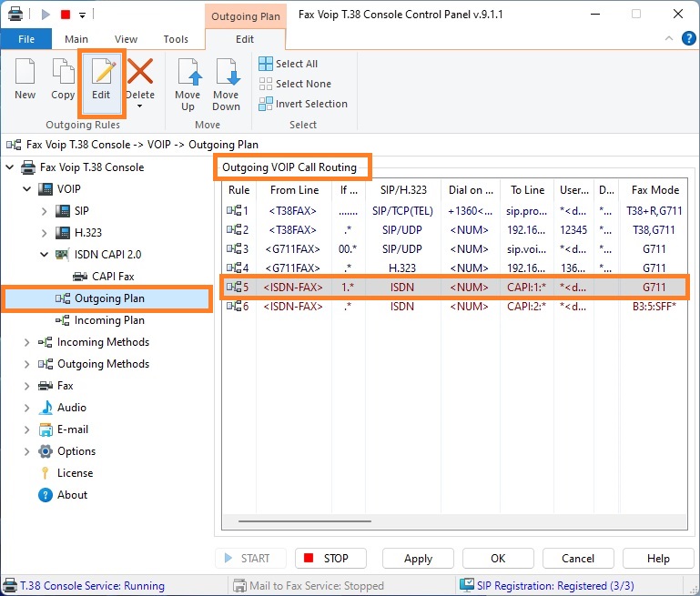The image size is (700, 596).
Task: Click the Cancel button
Action: (578, 559)
